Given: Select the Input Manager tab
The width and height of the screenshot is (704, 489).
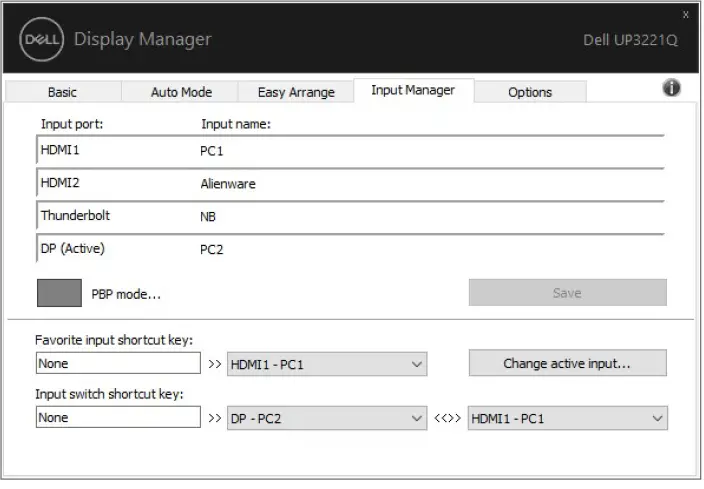Looking at the screenshot, I should [x=413, y=90].
